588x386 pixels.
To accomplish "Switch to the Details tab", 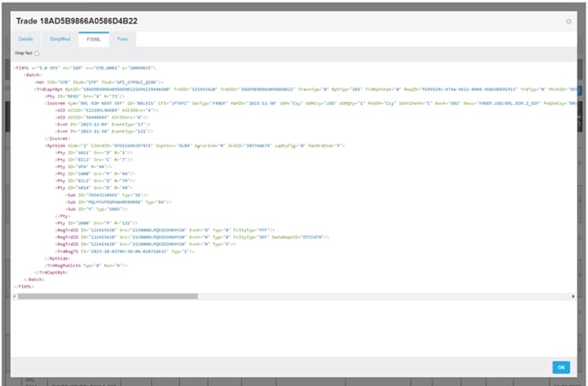I will [x=26, y=39].
